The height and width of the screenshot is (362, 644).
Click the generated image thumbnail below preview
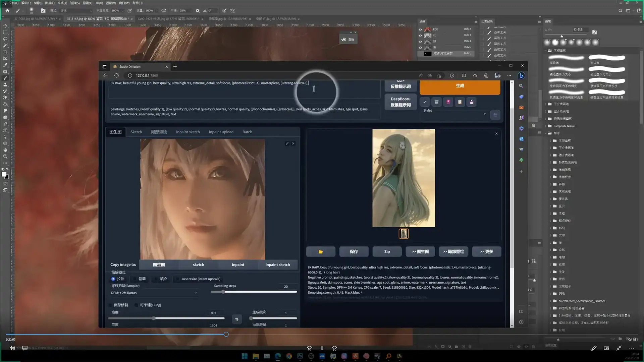[x=404, y=234]
